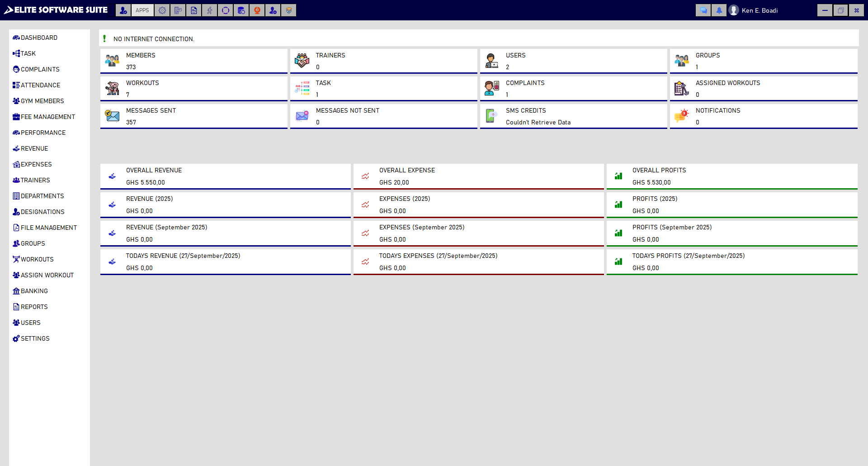Open Reports from the sidebar
The width and height of the screenshot is (868, 466).
point(34,307)
